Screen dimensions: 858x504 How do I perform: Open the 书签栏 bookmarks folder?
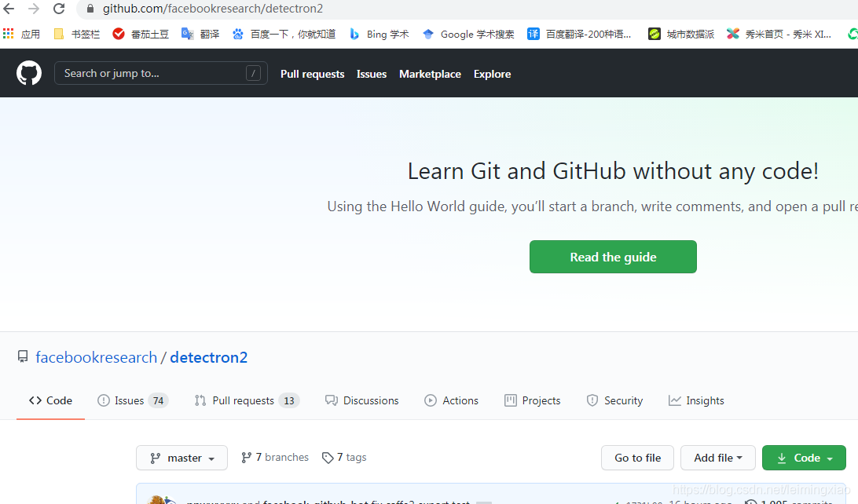tap(77, 34)
